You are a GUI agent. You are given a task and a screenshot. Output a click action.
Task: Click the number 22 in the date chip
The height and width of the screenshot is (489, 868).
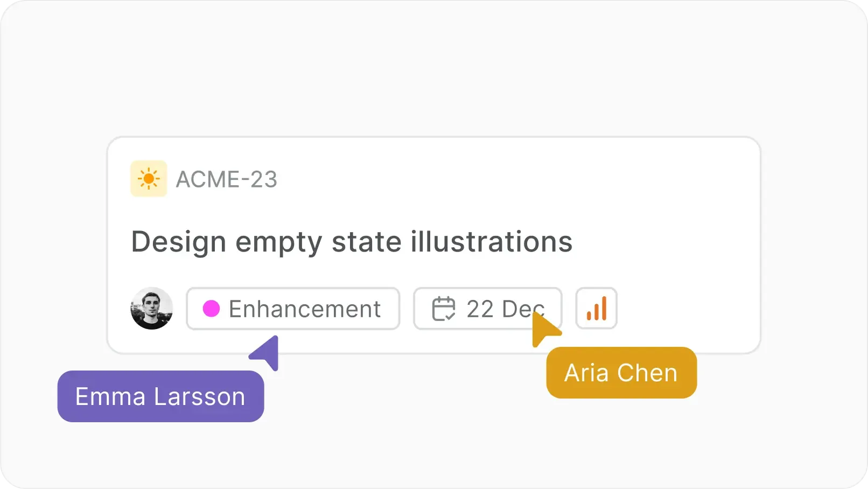click(480, 309)
